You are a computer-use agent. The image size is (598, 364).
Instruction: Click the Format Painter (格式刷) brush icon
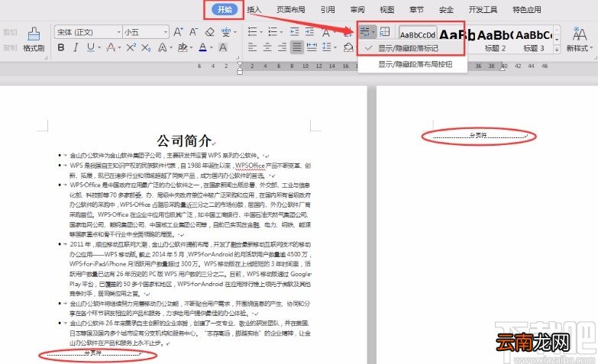pos(34,34)
